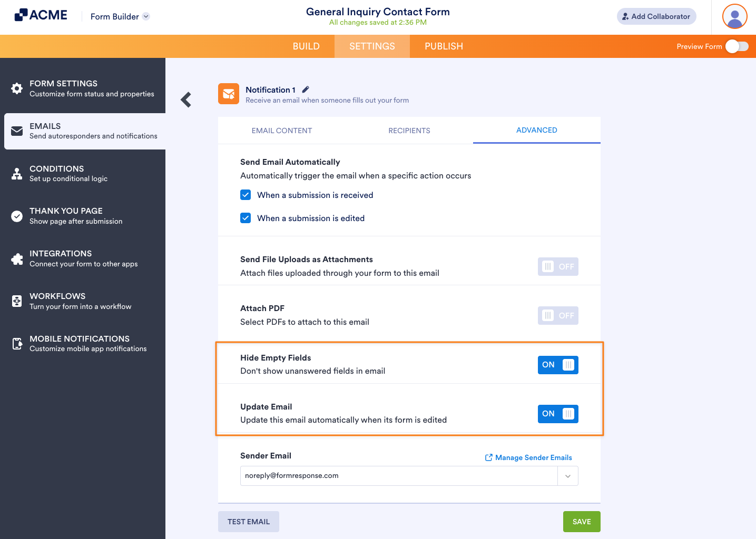Turn off the Hide Empty Fields toggle

(x=558, y=365)
